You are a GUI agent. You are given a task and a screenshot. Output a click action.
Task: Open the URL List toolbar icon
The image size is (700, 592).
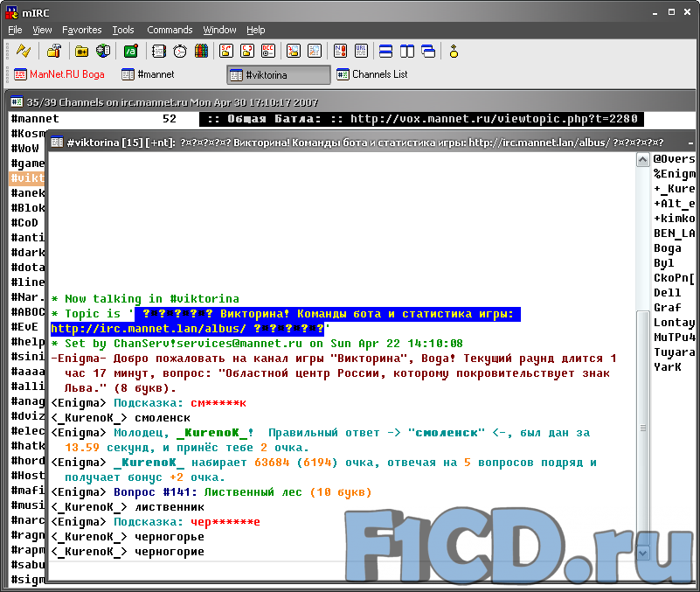tap(361, 51)
